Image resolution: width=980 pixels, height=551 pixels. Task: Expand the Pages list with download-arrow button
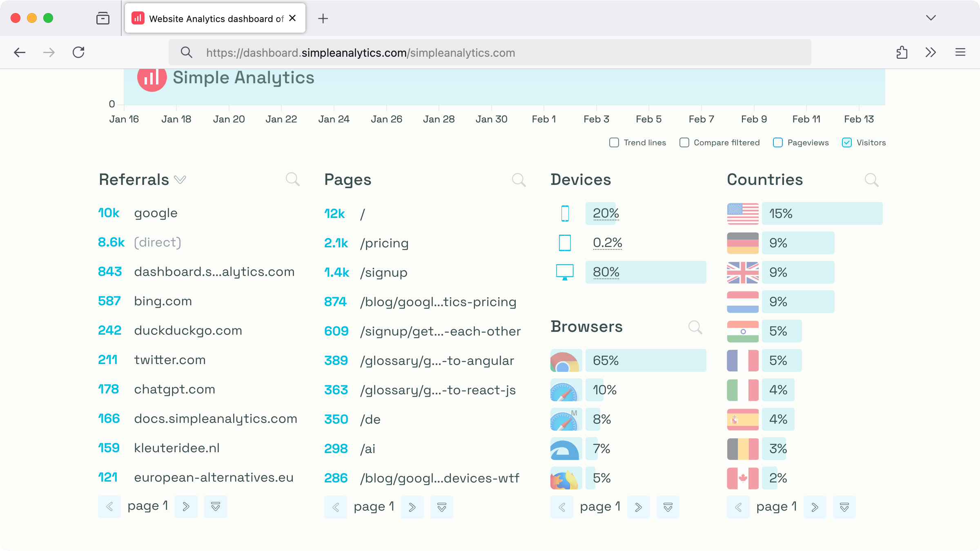pyautogui.click(x=442, y=507)
